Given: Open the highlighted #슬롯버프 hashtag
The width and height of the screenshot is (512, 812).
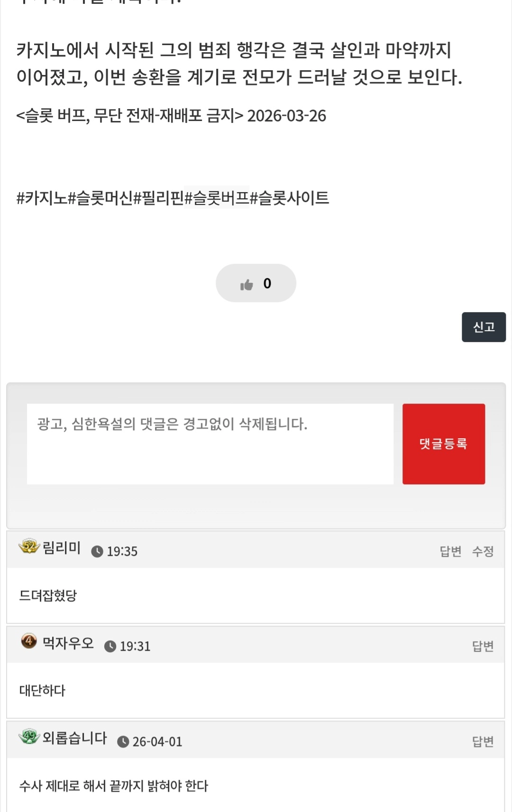Looking at the screenshot, I should [x=217, y=198].
